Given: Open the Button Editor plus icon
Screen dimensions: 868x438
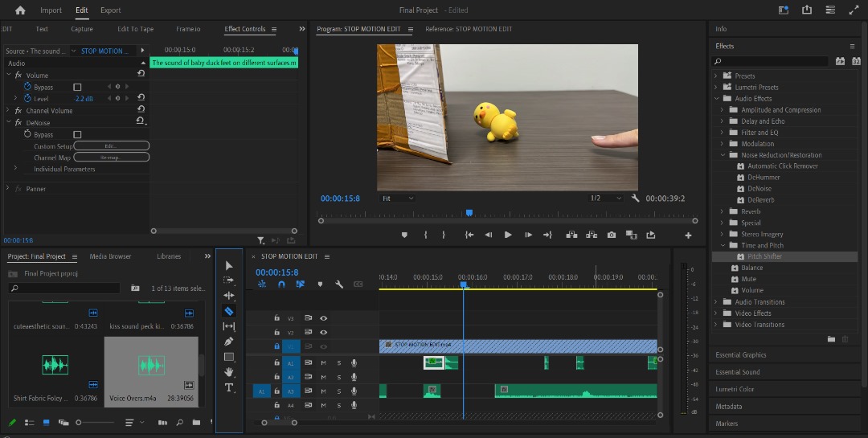Looking at the screenshot, I should click(688, 235).
